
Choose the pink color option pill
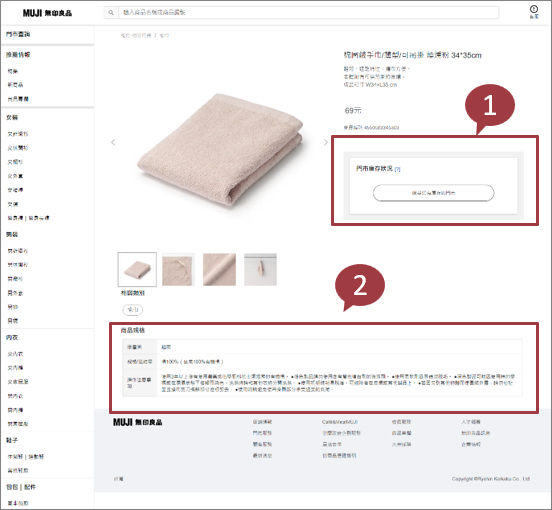pos(133,310)
